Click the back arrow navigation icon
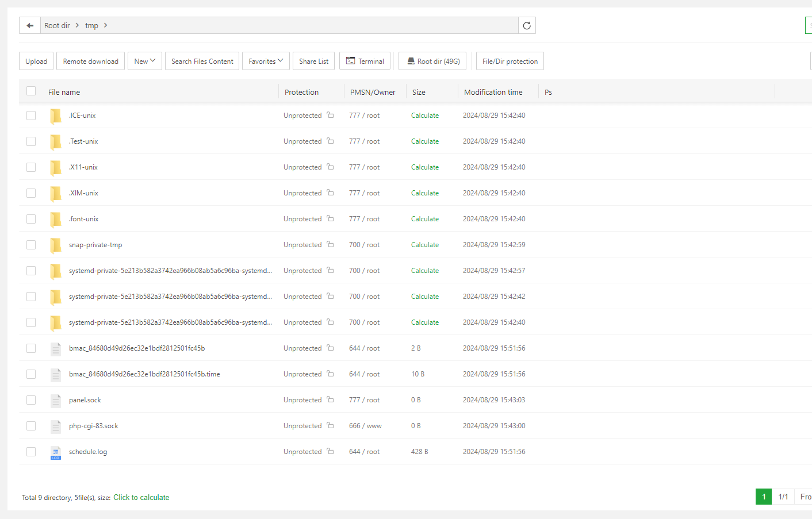Image resolution: width=812 pixels, height=519 pixels. [x=30, y=25]
